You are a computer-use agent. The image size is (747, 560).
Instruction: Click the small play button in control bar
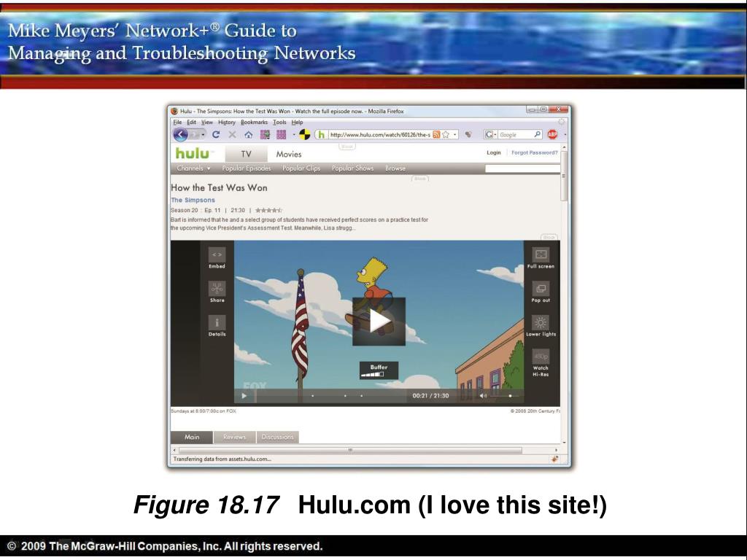pos(244,396)
